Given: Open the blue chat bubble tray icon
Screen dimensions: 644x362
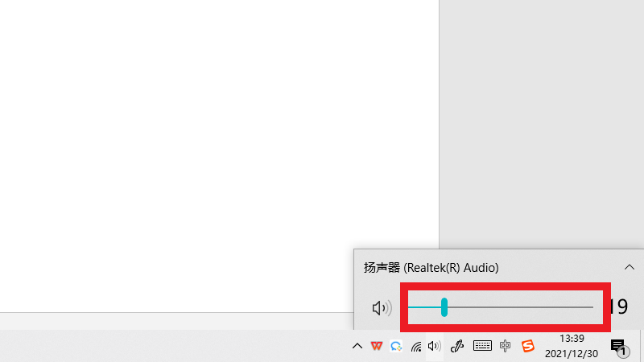Looking at the screenshot, I should point(396,346).
